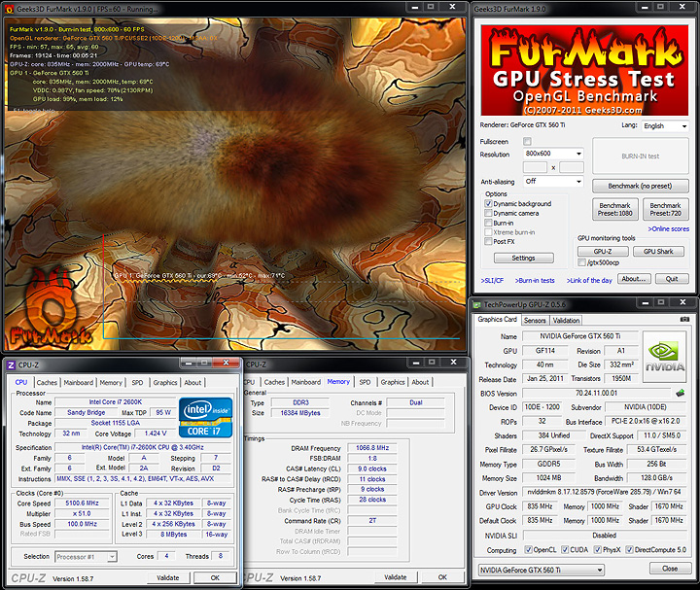Click the FurMark banner logo image

click(584, 70)
